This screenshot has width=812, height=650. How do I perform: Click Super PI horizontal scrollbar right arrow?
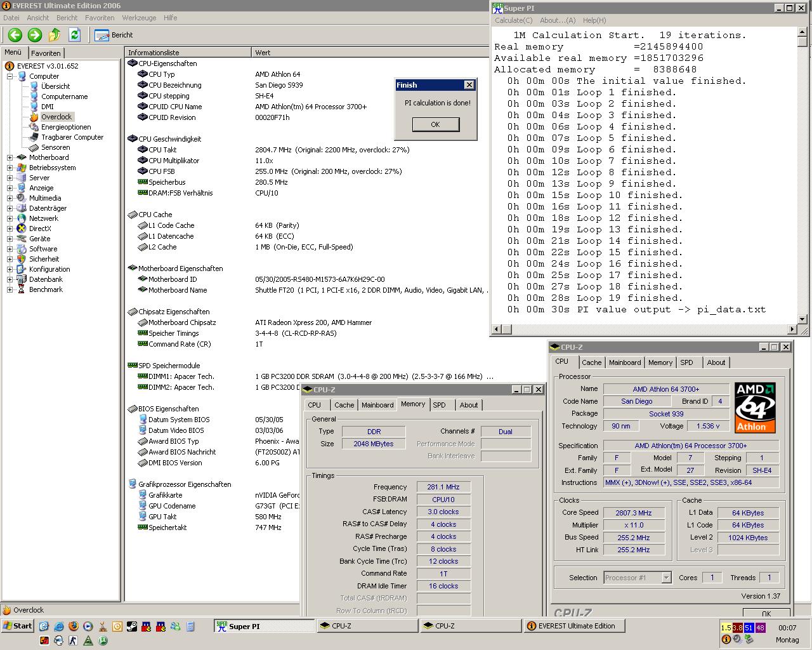pos(792,329)
